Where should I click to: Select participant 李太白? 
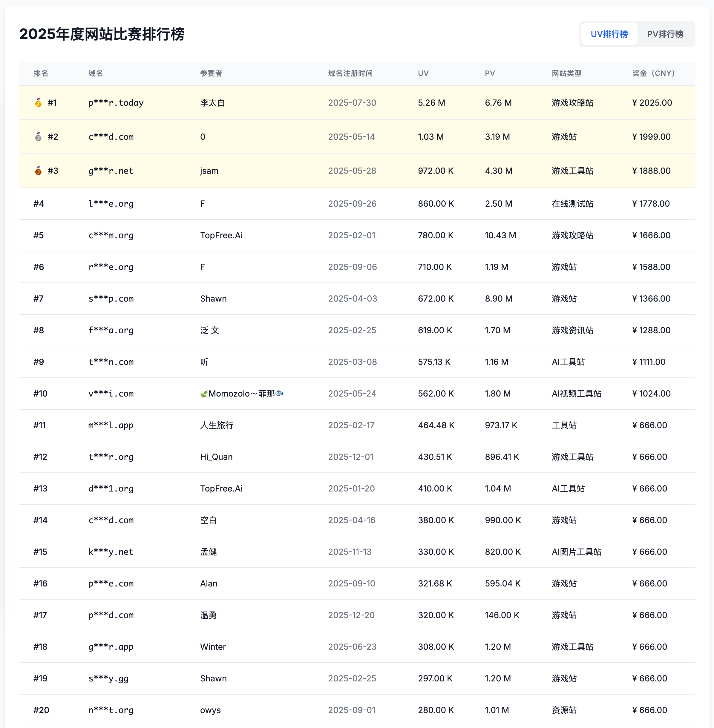pos(213,103)
